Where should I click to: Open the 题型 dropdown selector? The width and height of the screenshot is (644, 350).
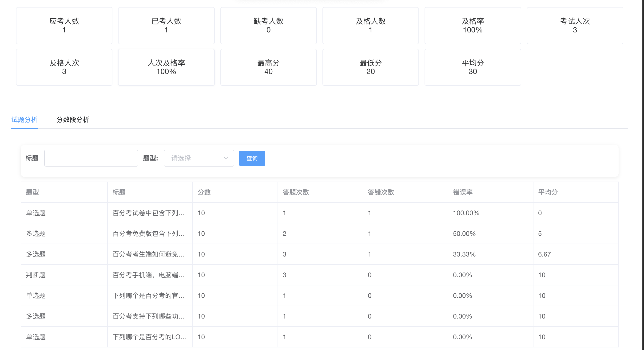[199, 158]
